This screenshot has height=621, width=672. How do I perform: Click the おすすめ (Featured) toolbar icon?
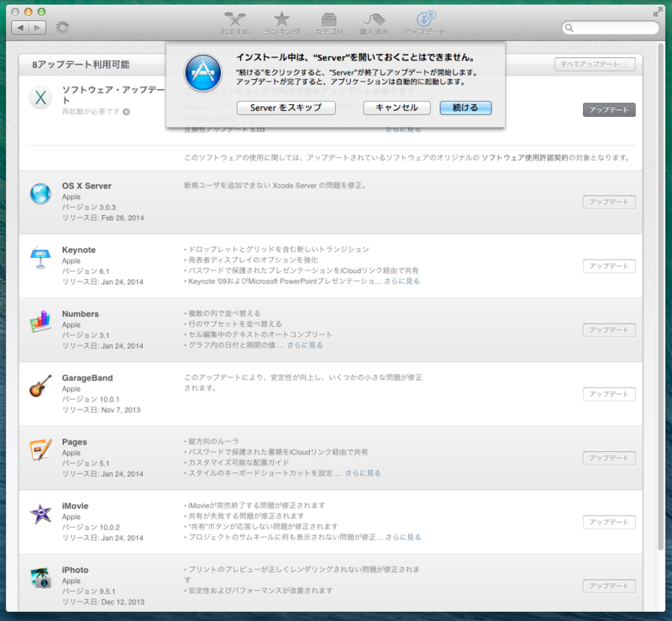click(x=234, y=24)
